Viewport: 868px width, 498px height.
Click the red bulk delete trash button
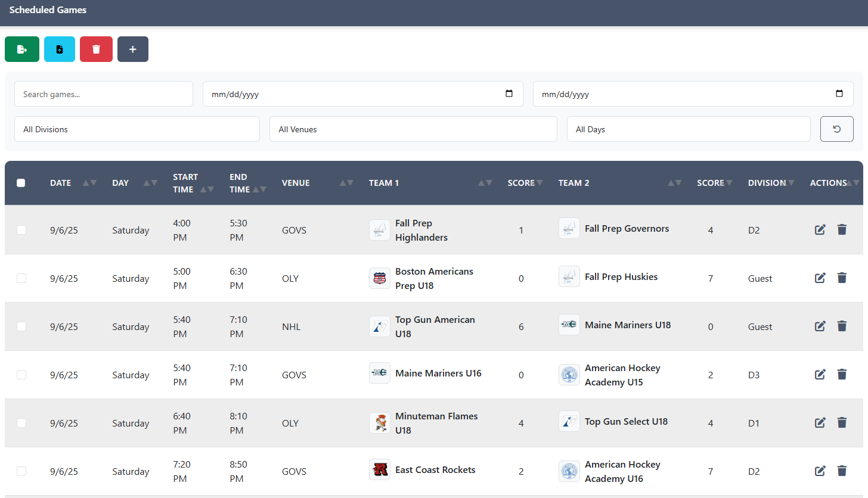pyautogui.click(x=96, y=49)
